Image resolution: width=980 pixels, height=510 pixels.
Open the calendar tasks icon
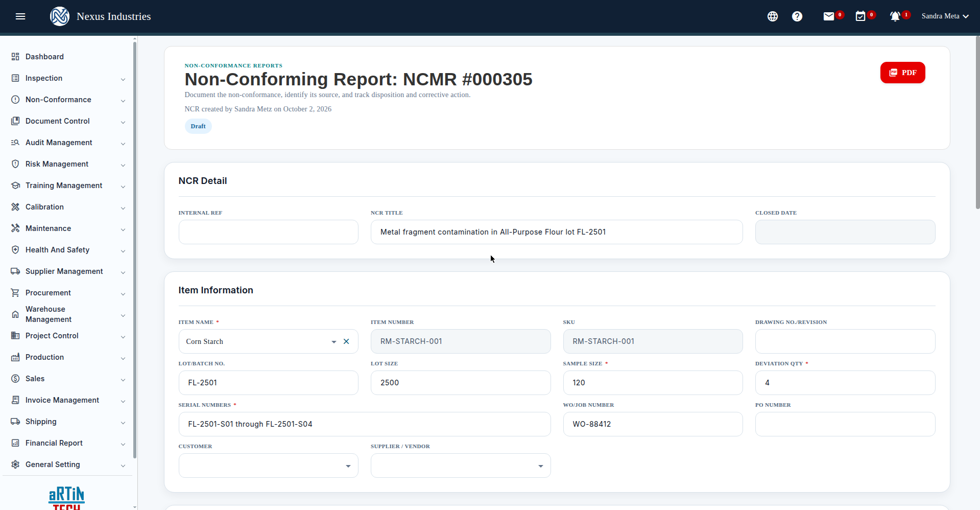click(861, 16)
